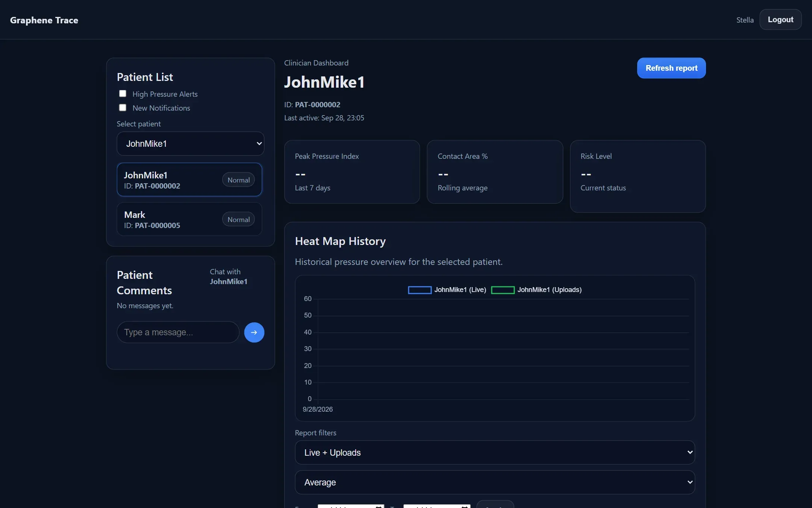Send message with the arrow button

[254, 332]
